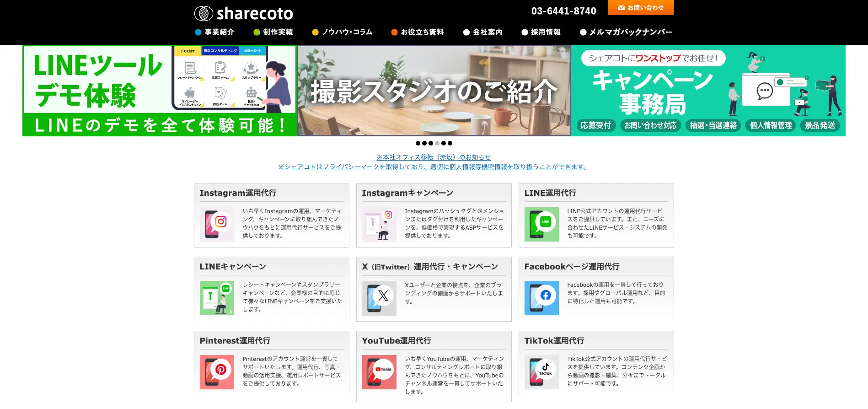
Task: Open the 採用情報 menu
Action: coord(541,32)
